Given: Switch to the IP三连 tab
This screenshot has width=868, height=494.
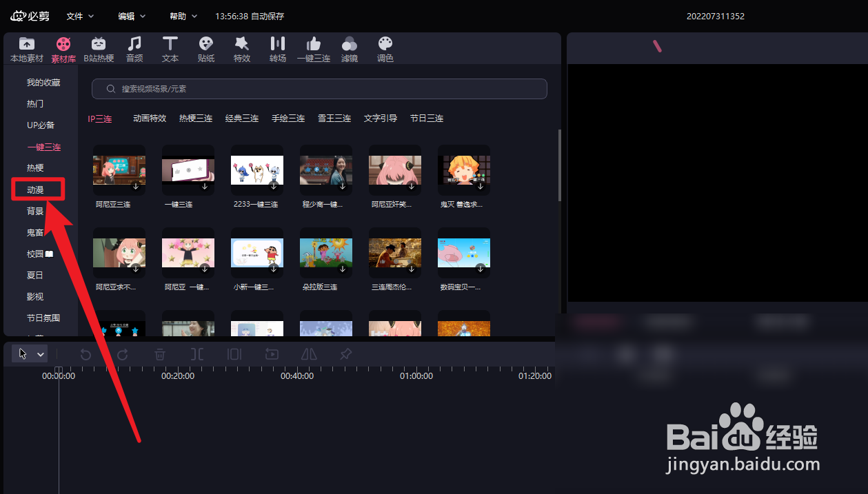Looking at the screenshot, I should tap(100, 119).
